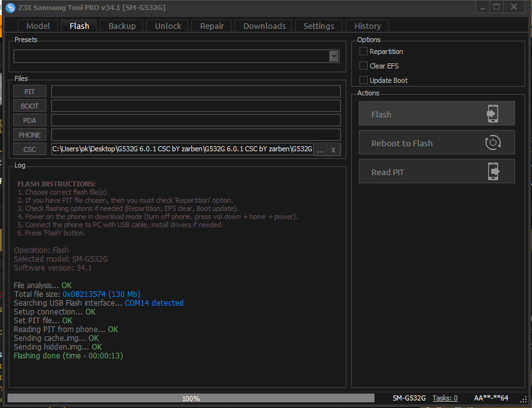The width and height of the screenshot is (532, 408).
Task: Click 'Flashing done (time - 00:00:13)' log line
Action: [68, 356]
